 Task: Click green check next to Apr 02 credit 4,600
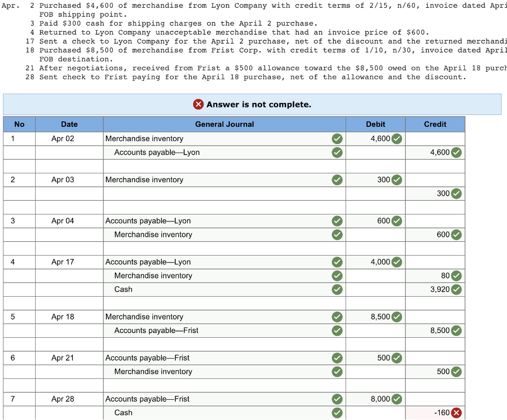tap(456, 153)
